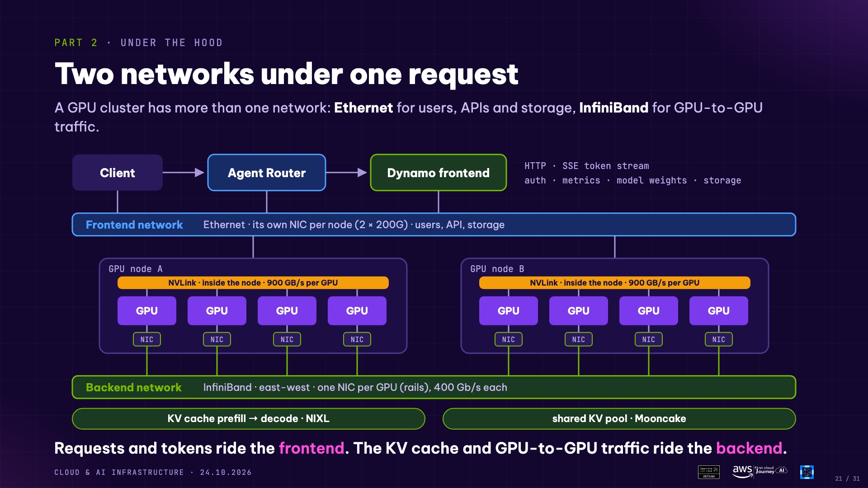Click the Ethernet NIC per node description text
The height and width of the screenshot is (488, 868).
pyautogui.click(x=354, y=225)
